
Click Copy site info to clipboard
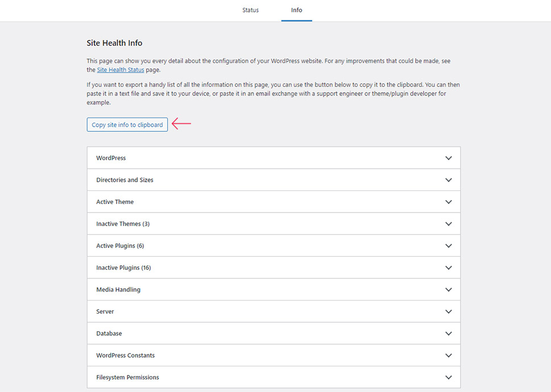tap(127, 124)
